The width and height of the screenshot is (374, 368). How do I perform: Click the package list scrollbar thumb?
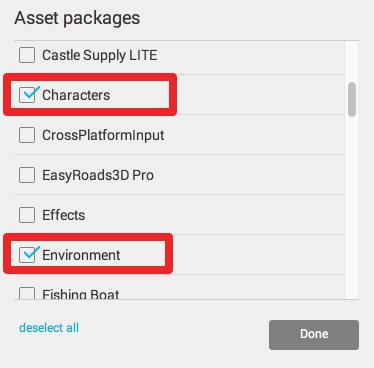352,99
